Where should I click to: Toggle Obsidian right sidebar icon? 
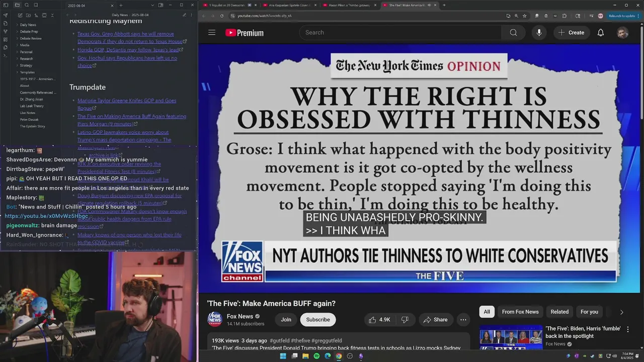click(x=160, y=5)
